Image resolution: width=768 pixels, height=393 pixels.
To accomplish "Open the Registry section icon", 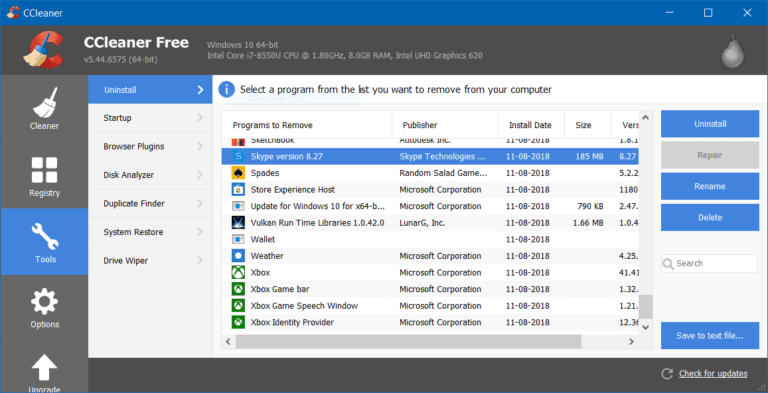I will (x=45, y=170).
